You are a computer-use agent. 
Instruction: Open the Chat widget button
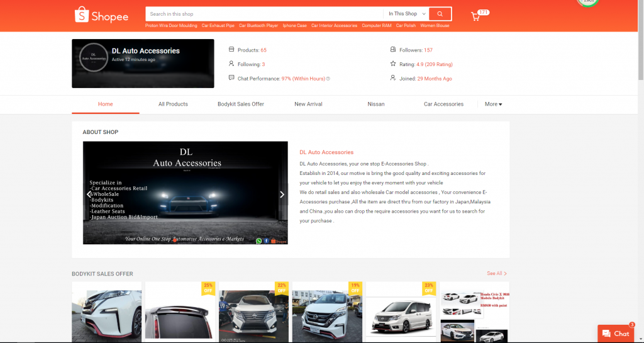[616, 333]
